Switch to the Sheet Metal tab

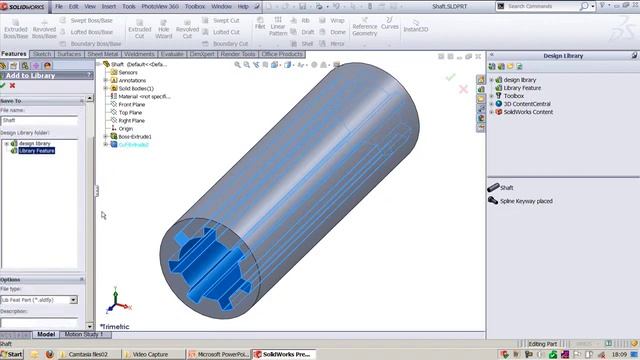pos(103,54)
